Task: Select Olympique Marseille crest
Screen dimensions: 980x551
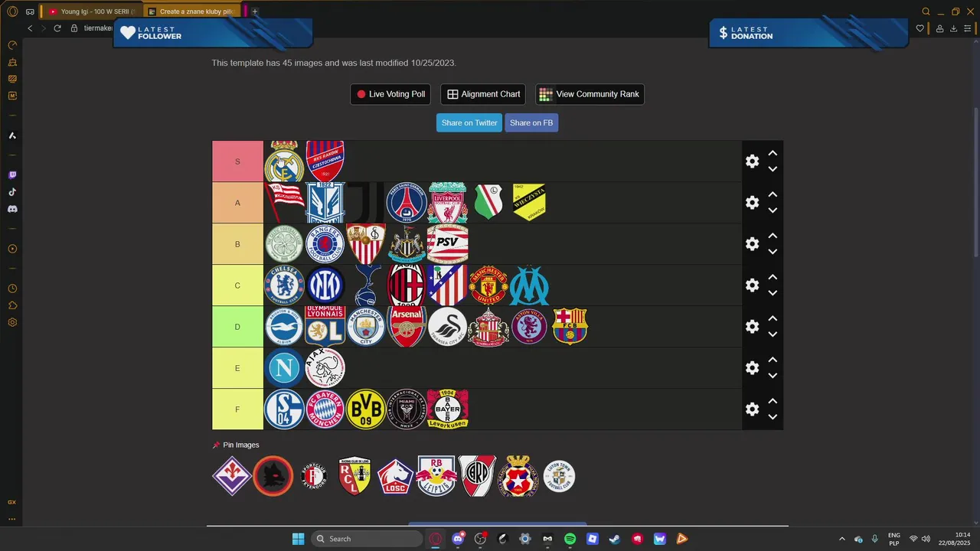Action: point(529,285)
